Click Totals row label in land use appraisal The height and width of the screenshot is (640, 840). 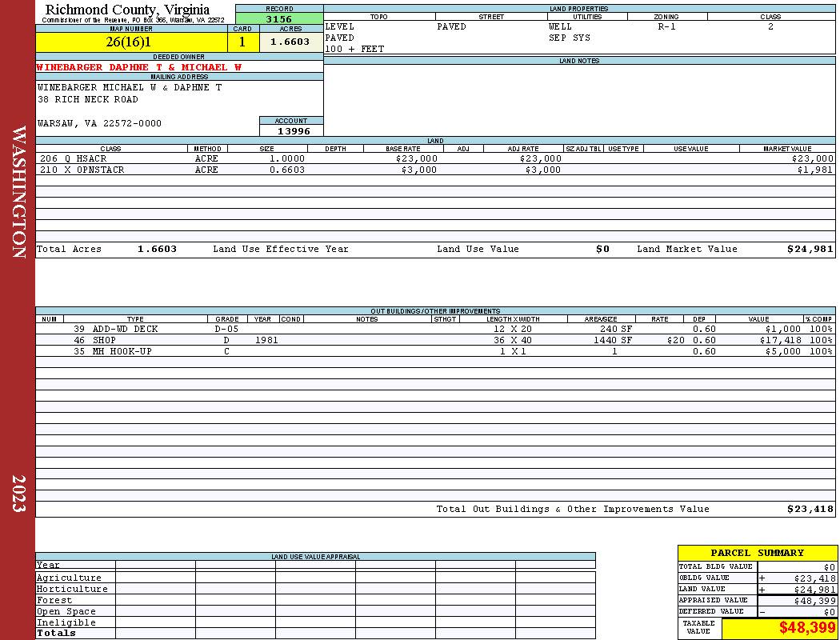tap(56, 633)
